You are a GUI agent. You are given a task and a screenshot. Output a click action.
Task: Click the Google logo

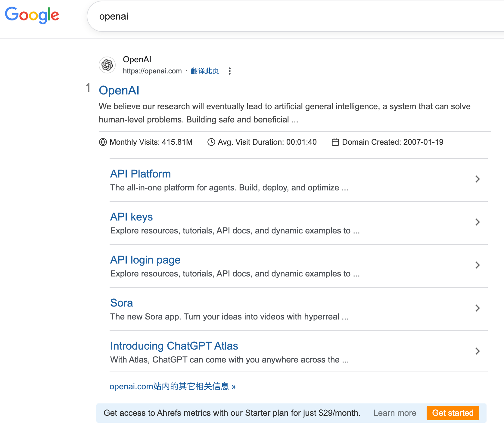point(32,15)
